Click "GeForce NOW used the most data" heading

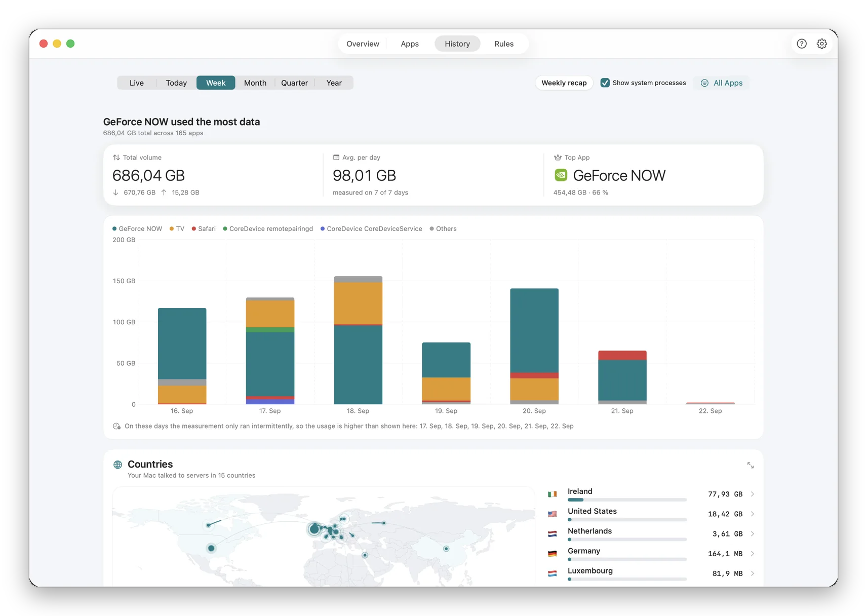181,122
